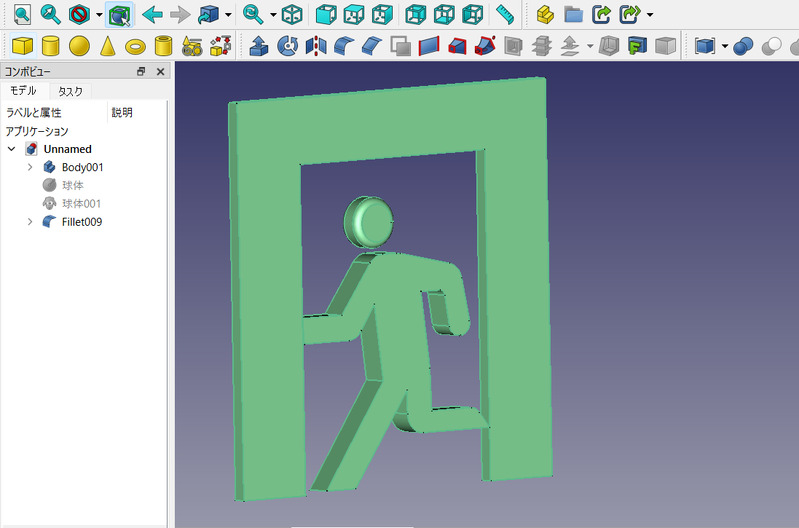Click the Make Sub-Link double arrow icon
Image resolution: width=799 pixels, height=528 pixels.
pyautogui.click(x=630, y=14)
